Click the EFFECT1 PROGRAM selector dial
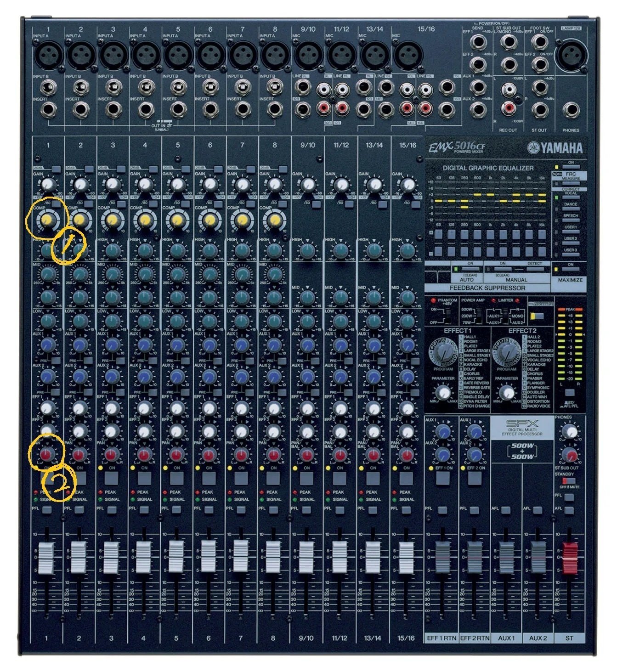617x672 pixels. pos(442,352)
